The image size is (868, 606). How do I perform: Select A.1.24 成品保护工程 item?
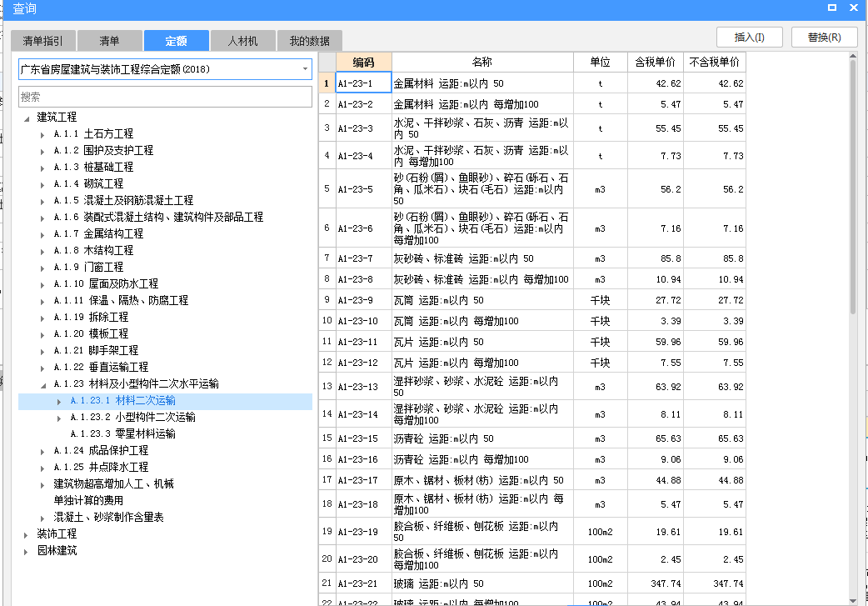coord(101,450)
